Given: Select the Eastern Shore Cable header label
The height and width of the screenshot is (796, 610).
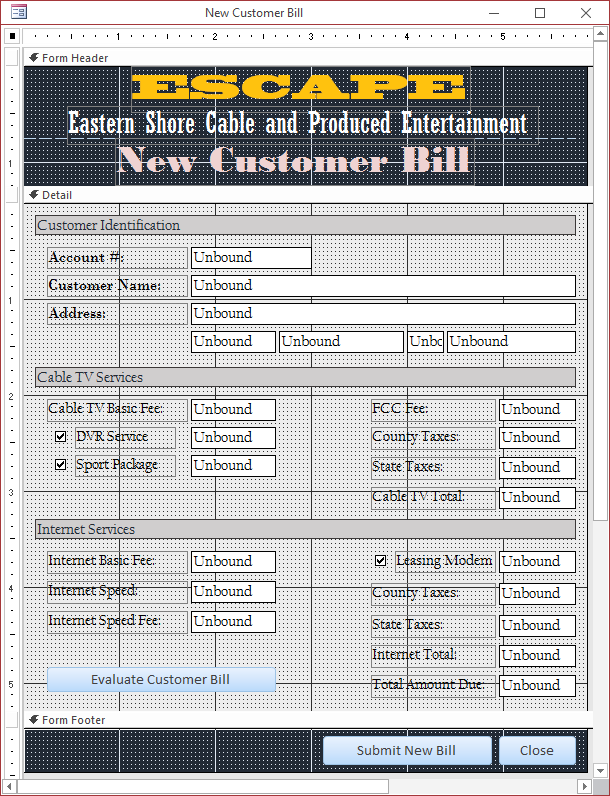Looking at the screenshot, I should coord(302,124).
